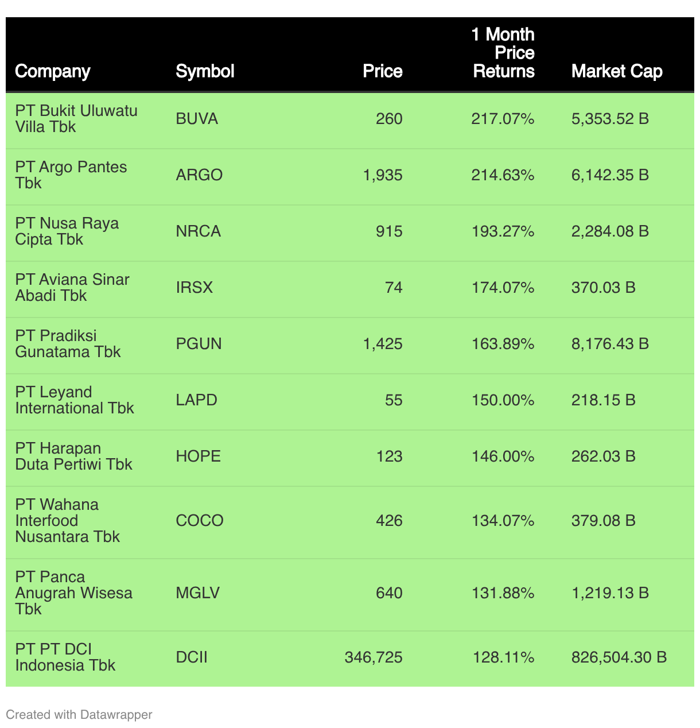The width and height of the screenshot is (700, 728).
Task: Click the COCO ticker symbol
Action: tap(200, 521)
